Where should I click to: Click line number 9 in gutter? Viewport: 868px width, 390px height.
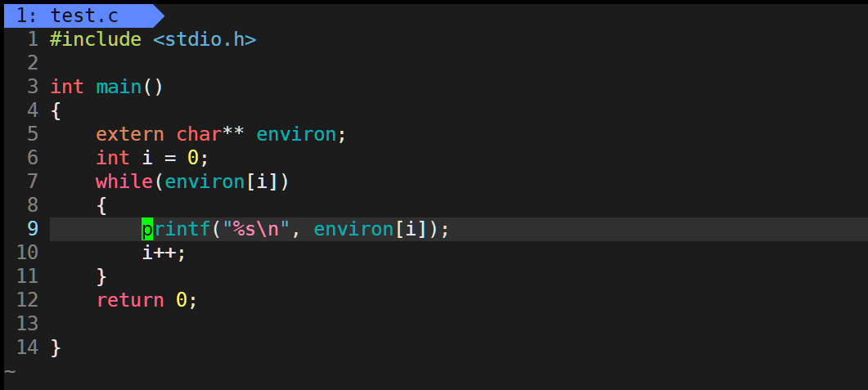click(x=32, y=228)
